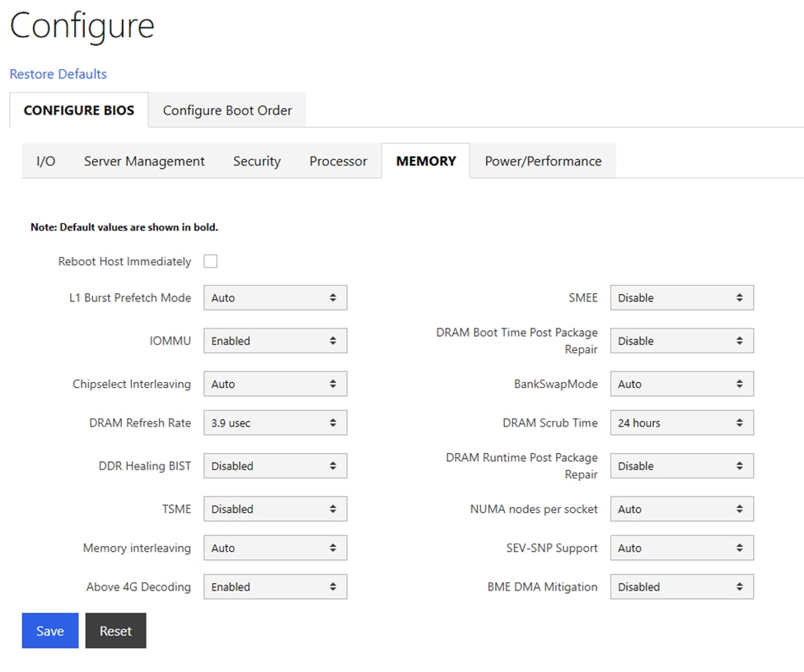Open the Chipselect Interleaving dropdown
This screenshot has width=804, height=672.
click(x=275, y=383)
